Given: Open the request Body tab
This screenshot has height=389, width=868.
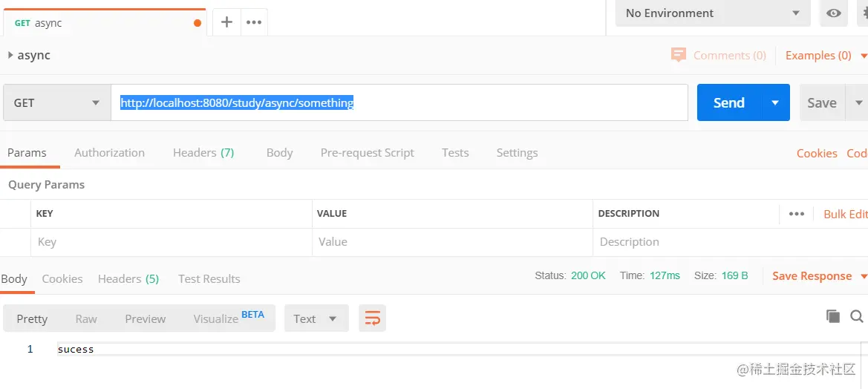Looking at the screenshot, I should tap(279, 153).
